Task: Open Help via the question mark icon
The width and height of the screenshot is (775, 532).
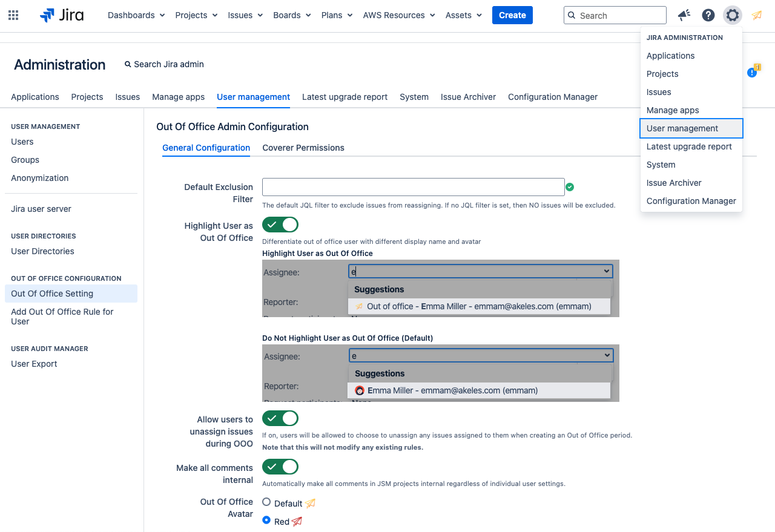Action: point(708,15)
